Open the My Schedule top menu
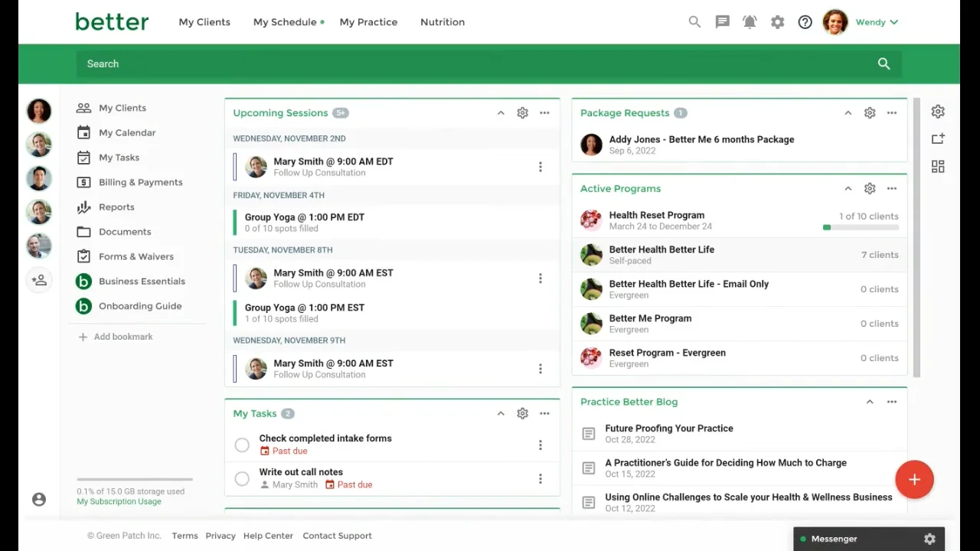Image resolution: width=980 pixels, height=551 pixels. [285, 22]
